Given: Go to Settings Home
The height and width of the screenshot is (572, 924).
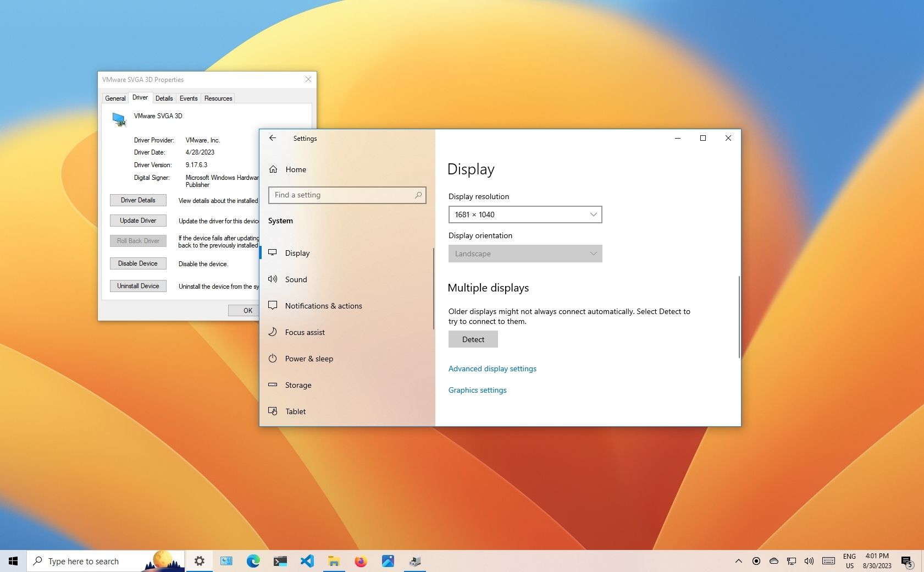Looking at the screenshot, I should pos(295,169).
